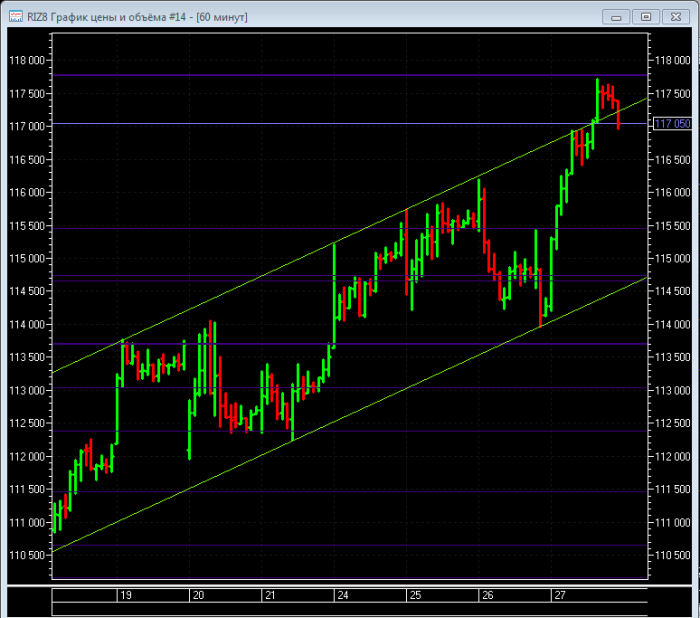The height and width of the screenshot is (618, 700).
Task: Click 114 000 on left price axis
Action: point(27,325)
